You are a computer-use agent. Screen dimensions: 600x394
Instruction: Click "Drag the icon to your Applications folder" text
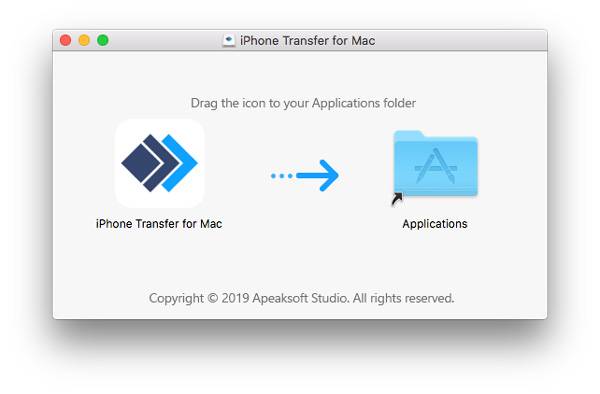click(303, 103)
